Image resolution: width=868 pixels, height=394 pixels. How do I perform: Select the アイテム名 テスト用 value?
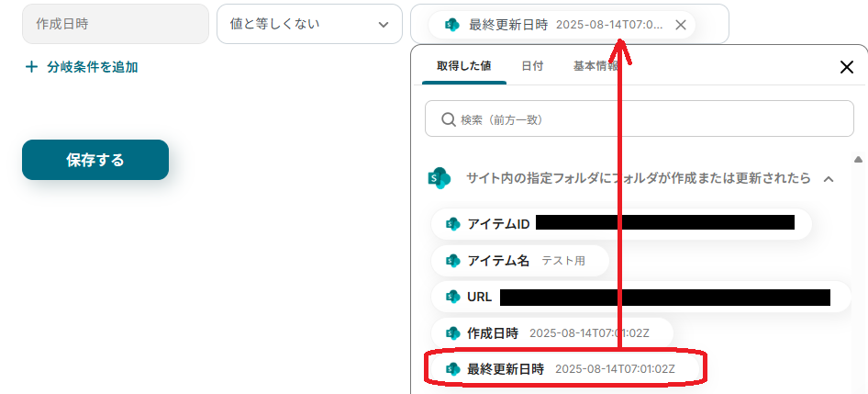pyautogui.click(x=520, y=261)
